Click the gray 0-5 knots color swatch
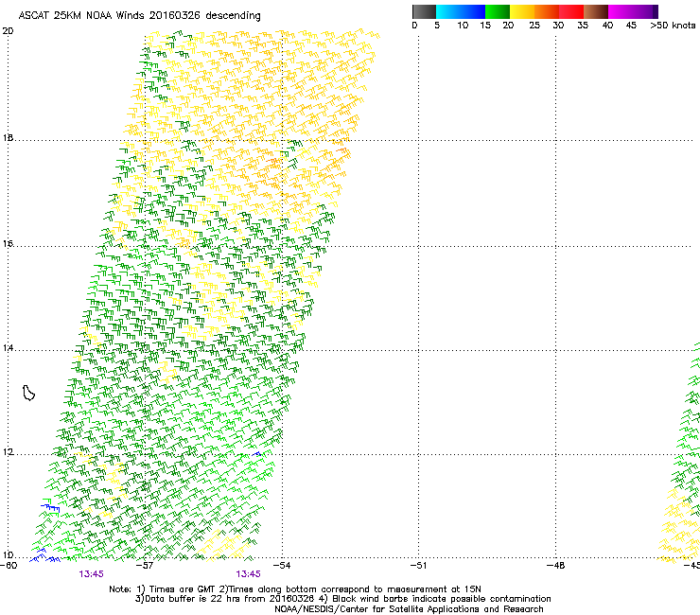This screenshot has width=700, height=615. (x=424, y=11)
